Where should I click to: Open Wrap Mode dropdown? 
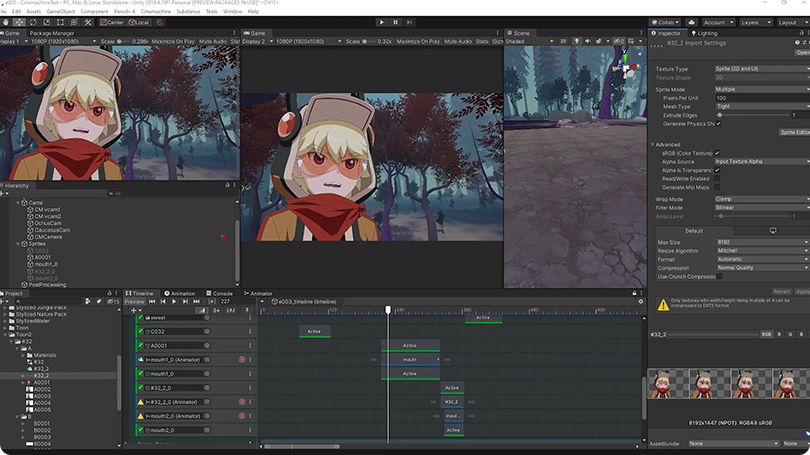pyautogui.click(x=762, y=199)
